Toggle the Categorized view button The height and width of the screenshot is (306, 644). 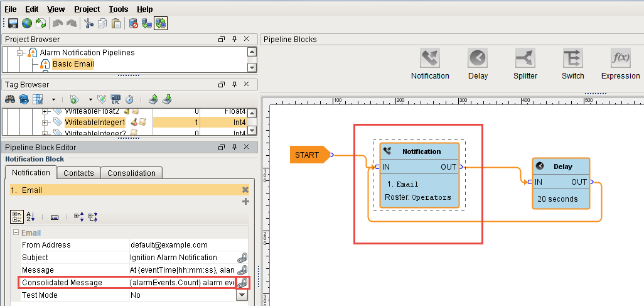[x=18, y=217]
